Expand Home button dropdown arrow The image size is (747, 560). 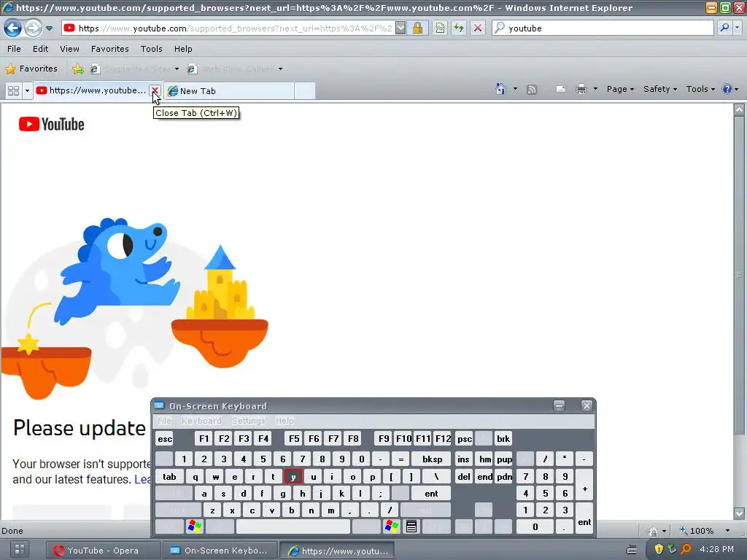515,89
